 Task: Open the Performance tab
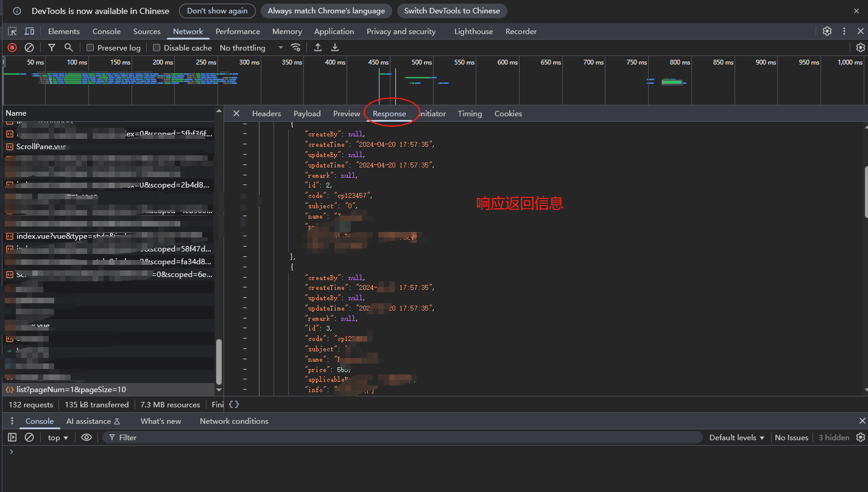[x=238, y=31]
